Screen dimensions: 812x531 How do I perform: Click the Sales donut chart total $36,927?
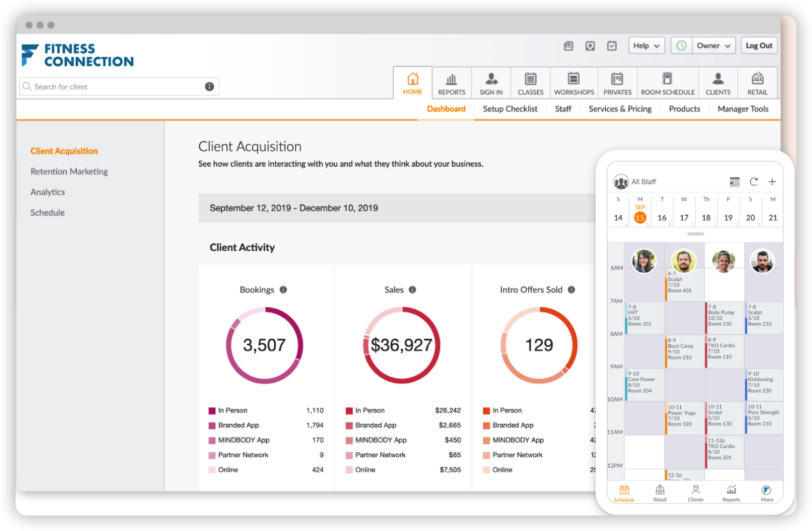tap(402, 345)
